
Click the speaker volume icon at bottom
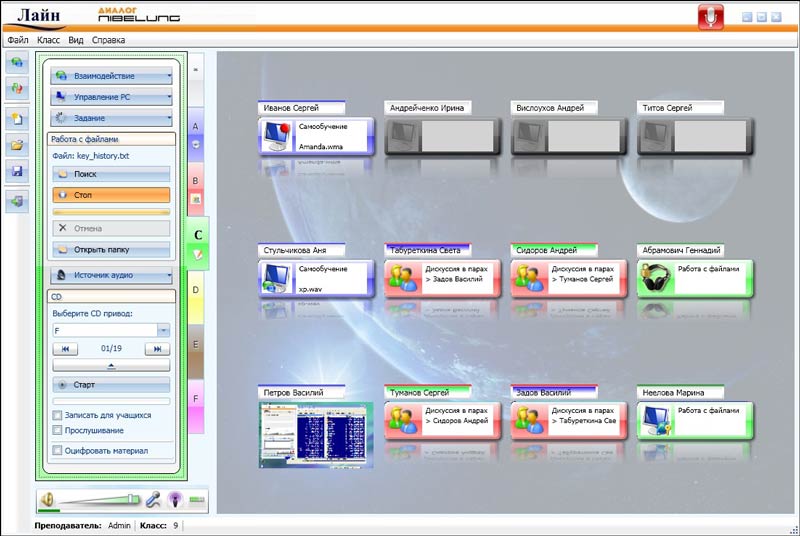47,500
